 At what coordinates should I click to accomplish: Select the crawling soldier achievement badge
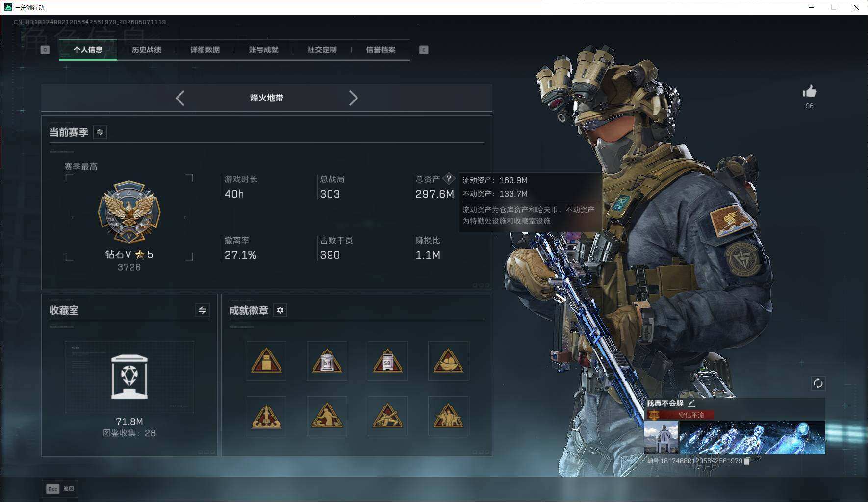click(x=387, y=416)
